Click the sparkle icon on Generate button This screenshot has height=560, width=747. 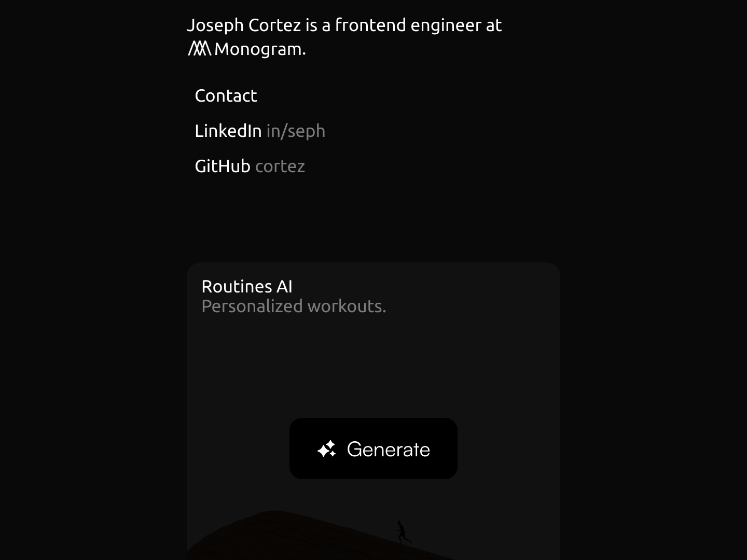[x=327, y=449]
